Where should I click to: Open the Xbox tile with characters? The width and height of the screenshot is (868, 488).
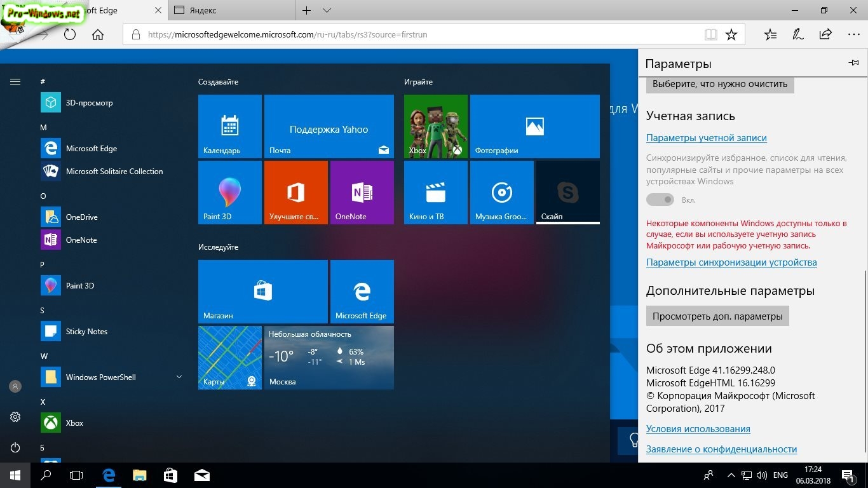[x=436, y=126]
